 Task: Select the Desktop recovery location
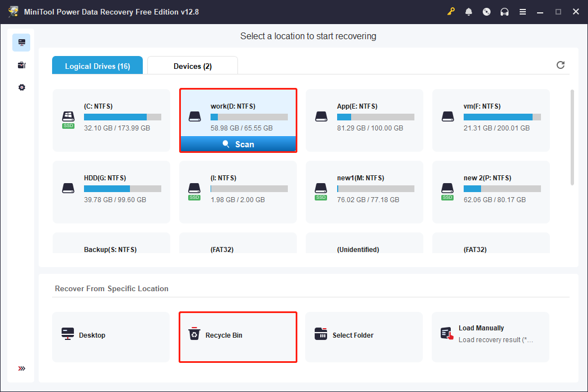pyautogui.click(x=111, y=337)
